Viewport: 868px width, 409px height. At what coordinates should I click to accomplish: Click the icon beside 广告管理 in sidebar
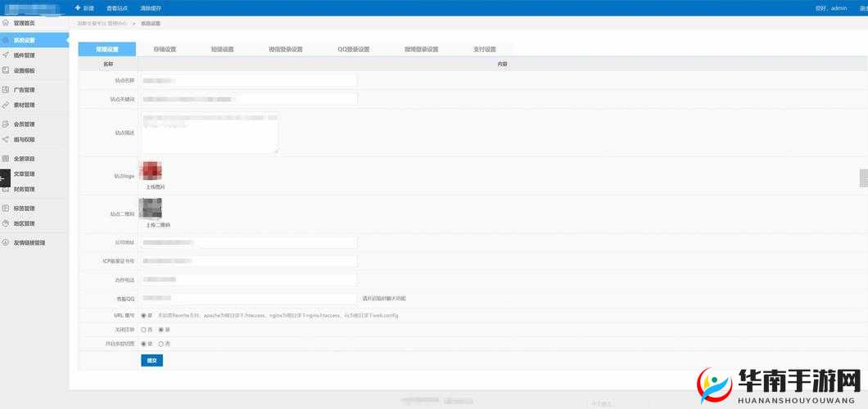pyautogui.click(x=6, y=89)
